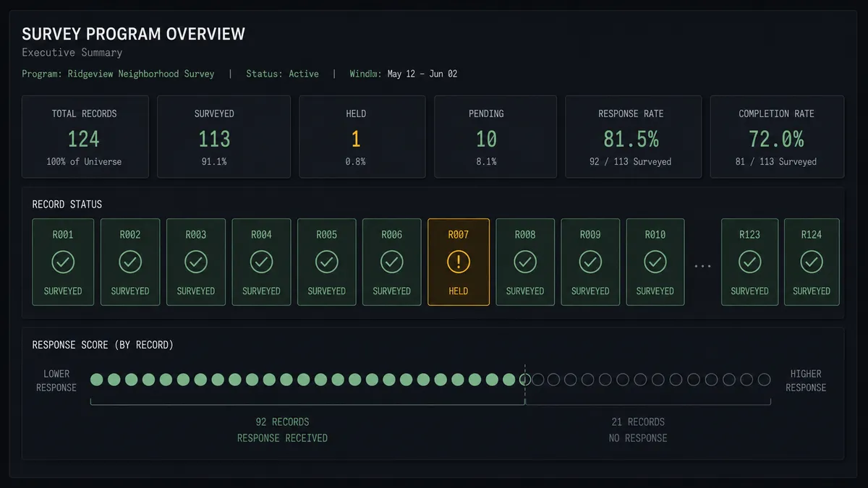Open the Pending 10 summary card
The width and height of the screenshot is (868, 488).
tap(495, 137)
